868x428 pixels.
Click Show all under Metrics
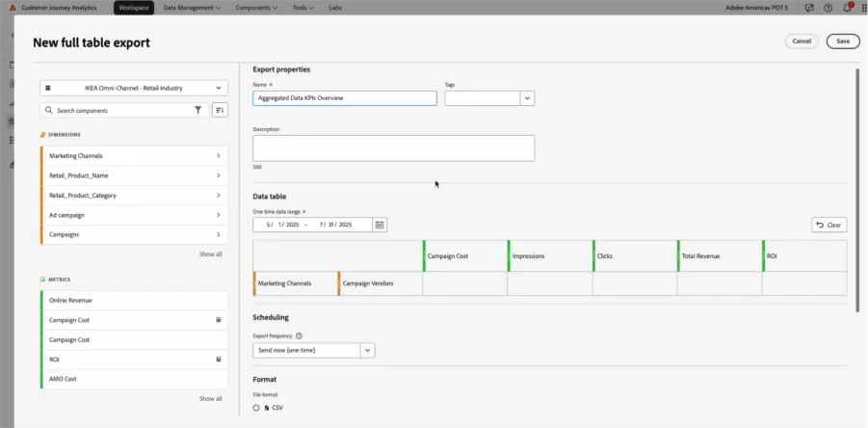pyautogui.click(x=211, y=399)
